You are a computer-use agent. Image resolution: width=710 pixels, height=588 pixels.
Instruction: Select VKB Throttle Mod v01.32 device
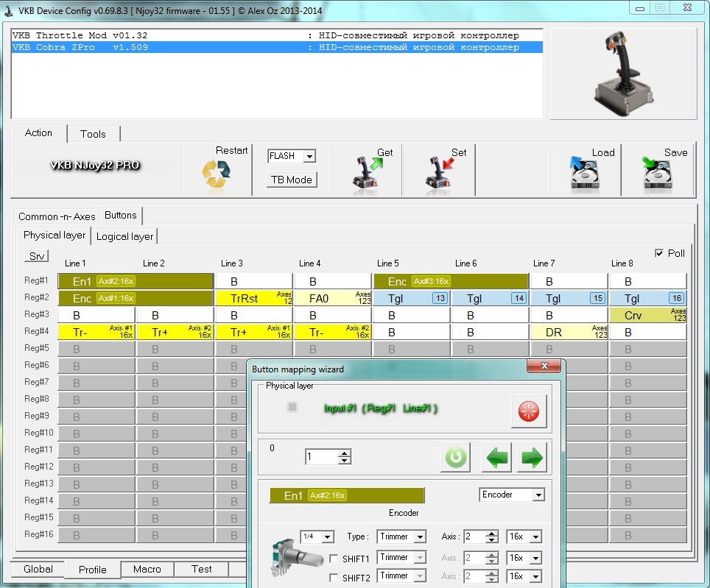(81, 35)
